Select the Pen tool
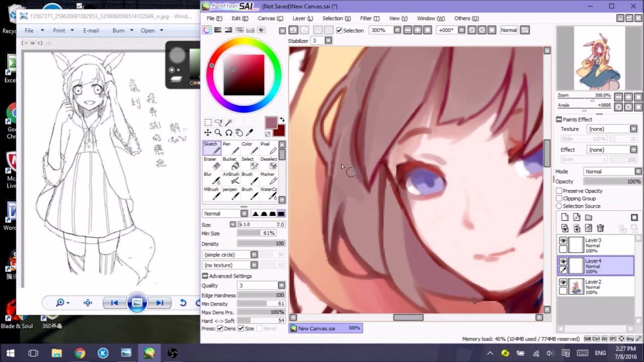The width and height of the screenshot is (644, 362). point(231,148)
